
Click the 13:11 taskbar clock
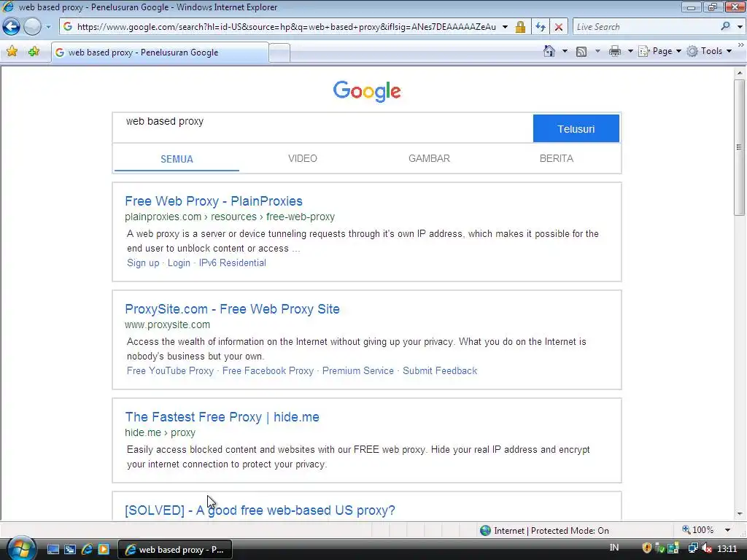click(727, 549)
